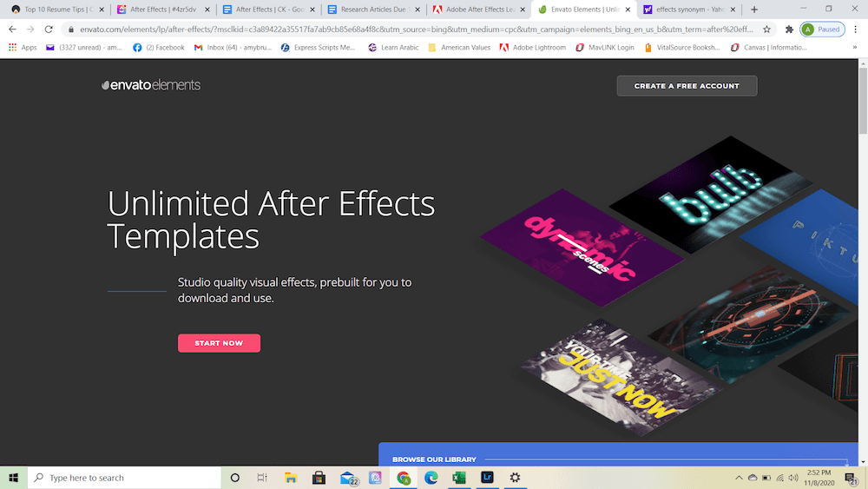Show hidden system tray icons
This screenshot has height=489, width=868.
coord(739,478)
